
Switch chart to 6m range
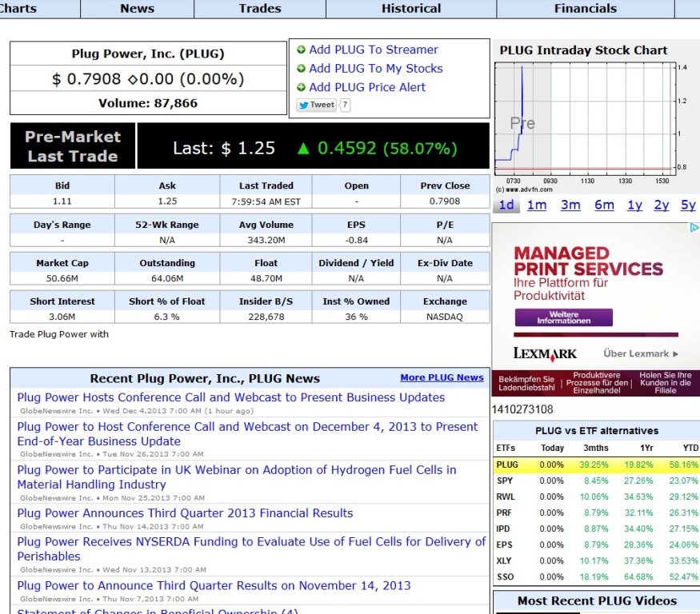pyautogui.click(x=604, y=205)
